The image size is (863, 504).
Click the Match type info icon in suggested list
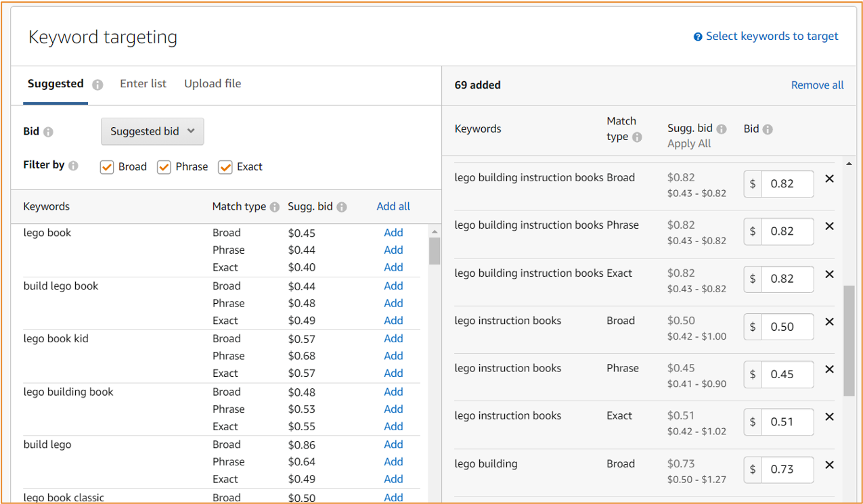pos(277,206)
